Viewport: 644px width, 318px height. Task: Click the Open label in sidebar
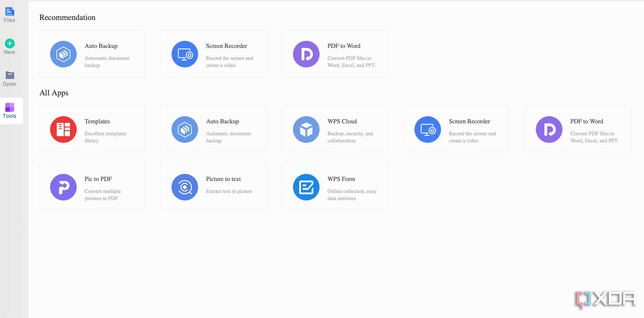pyautogui.click(x=10, y=84)
